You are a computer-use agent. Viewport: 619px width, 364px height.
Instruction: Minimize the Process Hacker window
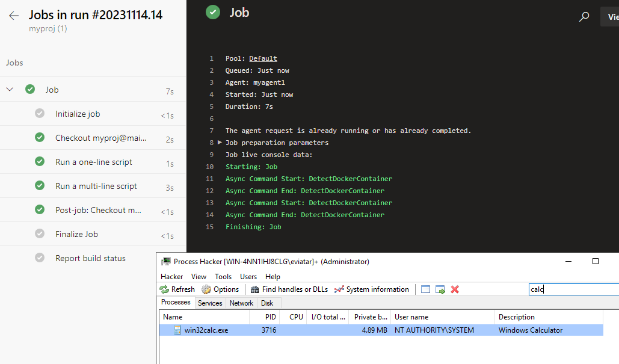568,261
